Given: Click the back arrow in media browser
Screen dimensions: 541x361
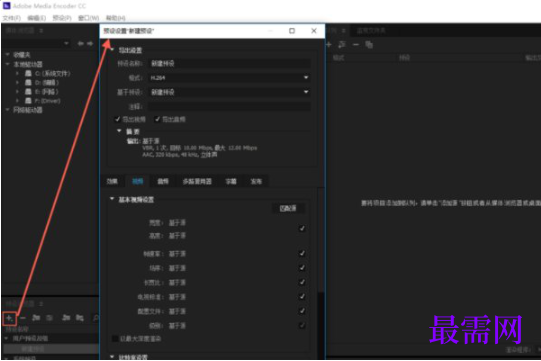Looking at the screenshot, I should (x=80, y=43).
